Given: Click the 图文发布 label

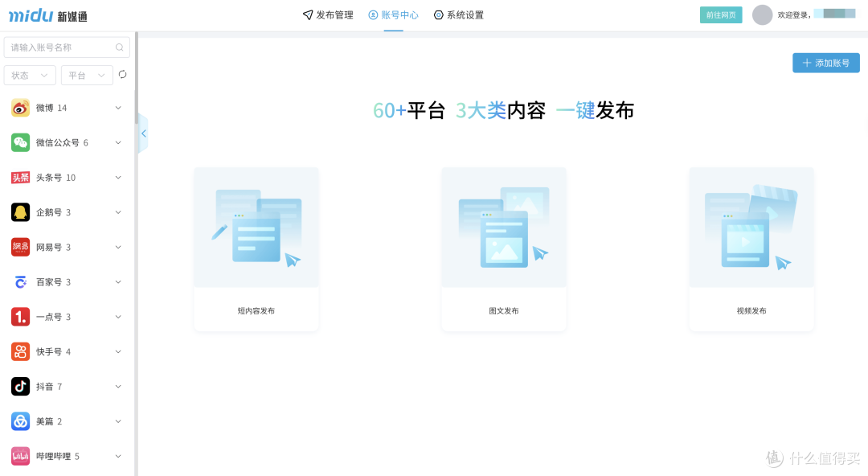Looking at the screenshot, I should [504, 311].
